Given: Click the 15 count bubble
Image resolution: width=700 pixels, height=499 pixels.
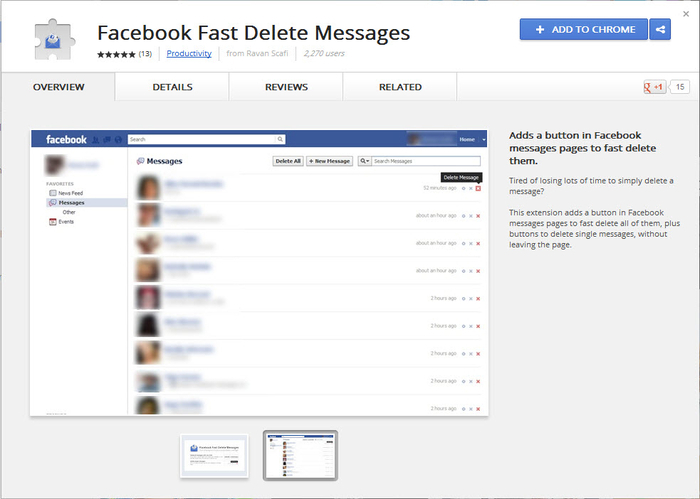Looking at the screenshot, I should point(679,87).
